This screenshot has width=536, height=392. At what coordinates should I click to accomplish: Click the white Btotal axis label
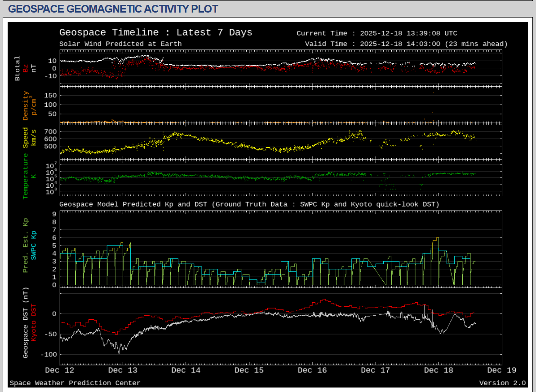(x=18, y=68)
